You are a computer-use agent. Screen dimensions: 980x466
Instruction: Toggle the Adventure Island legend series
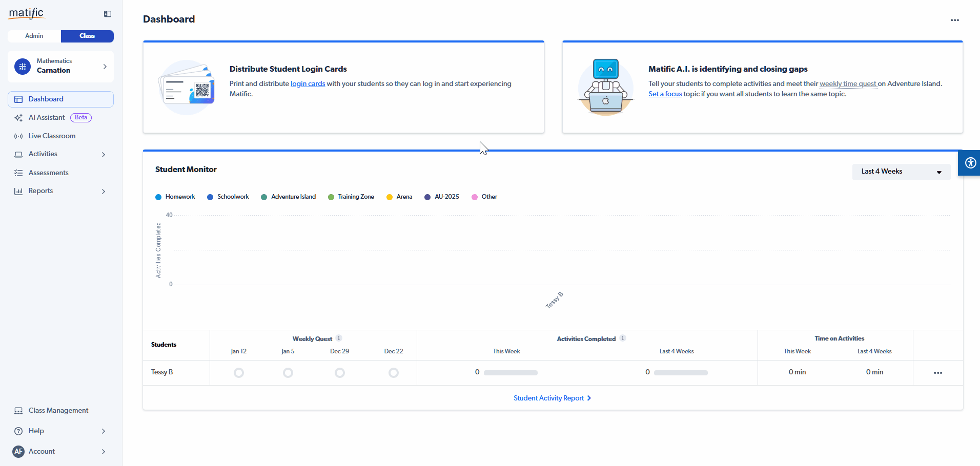288,197
